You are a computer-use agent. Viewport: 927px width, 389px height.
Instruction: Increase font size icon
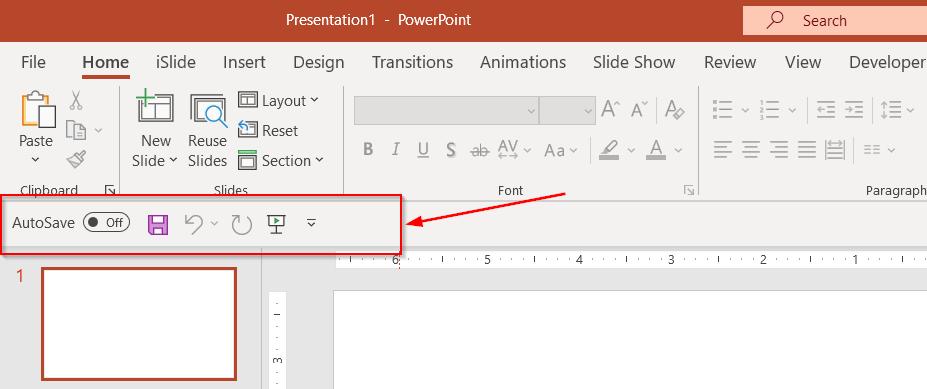pyautogui.click(x=610, y=110)
